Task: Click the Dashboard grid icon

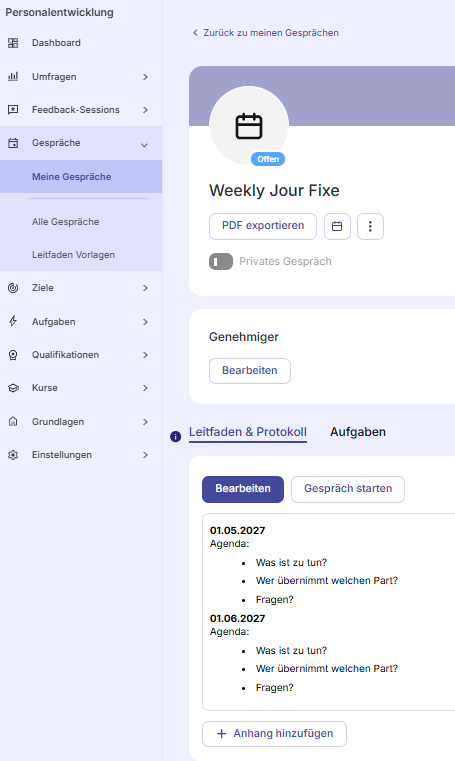Action: click(x=13, y=43)
